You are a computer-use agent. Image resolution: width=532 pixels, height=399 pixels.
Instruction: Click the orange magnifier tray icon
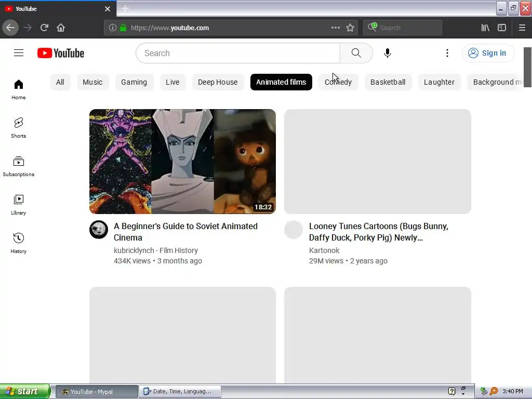point(494,391)
